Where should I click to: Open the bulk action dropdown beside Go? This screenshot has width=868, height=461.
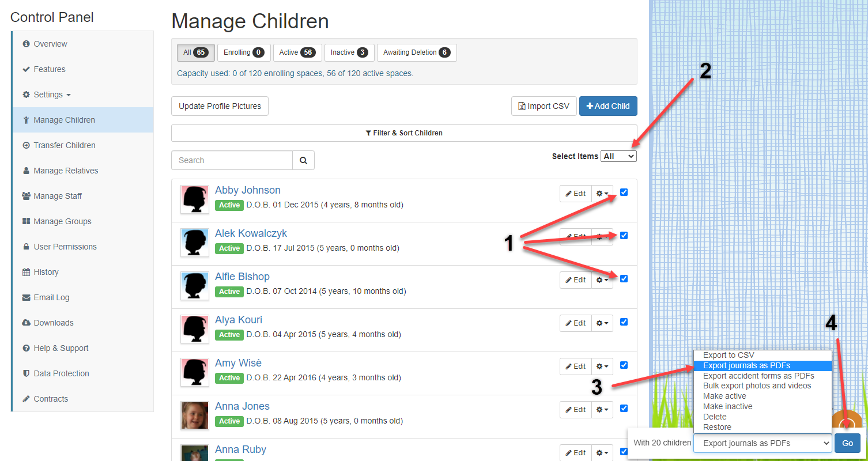762,443
